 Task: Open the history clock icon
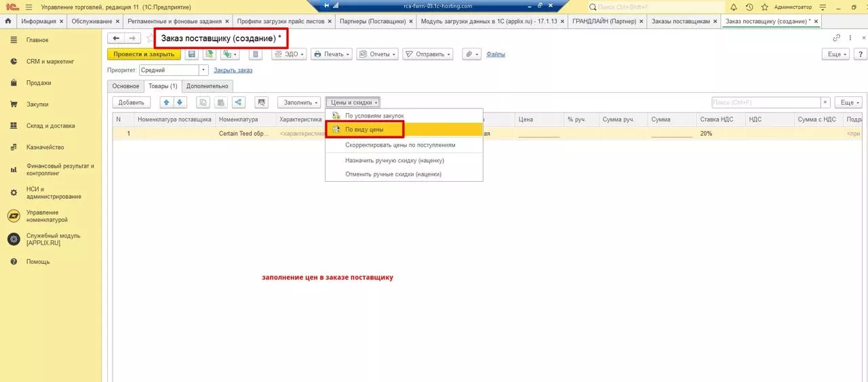pos(749,7)
